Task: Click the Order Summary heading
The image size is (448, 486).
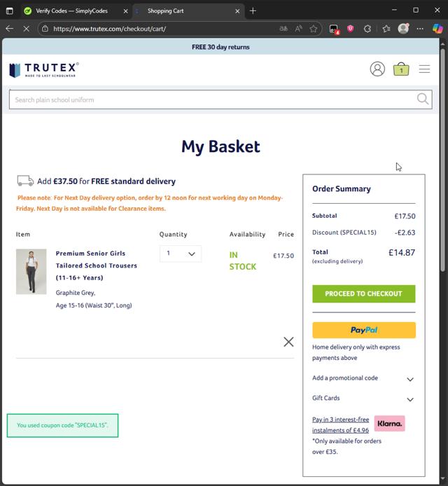Action: pyautogui.click(x=342, y=189)
